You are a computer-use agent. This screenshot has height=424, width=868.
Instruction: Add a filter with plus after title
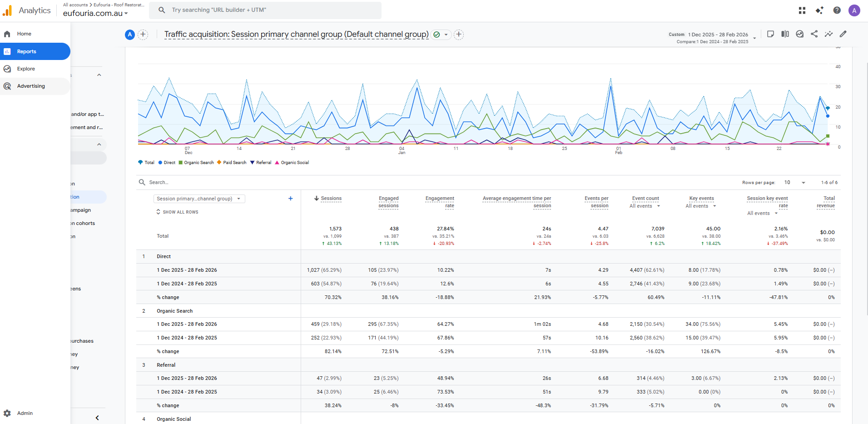(459, 35)
